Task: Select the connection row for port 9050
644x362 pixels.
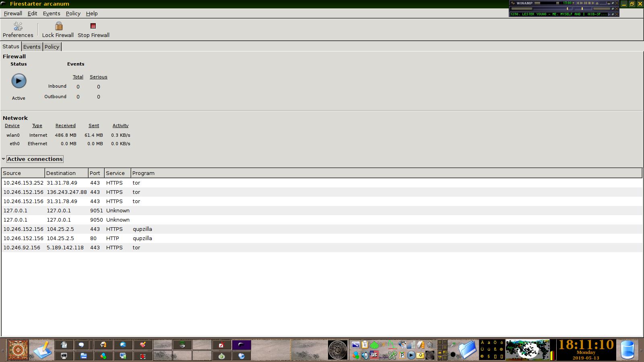Action: 322,220
